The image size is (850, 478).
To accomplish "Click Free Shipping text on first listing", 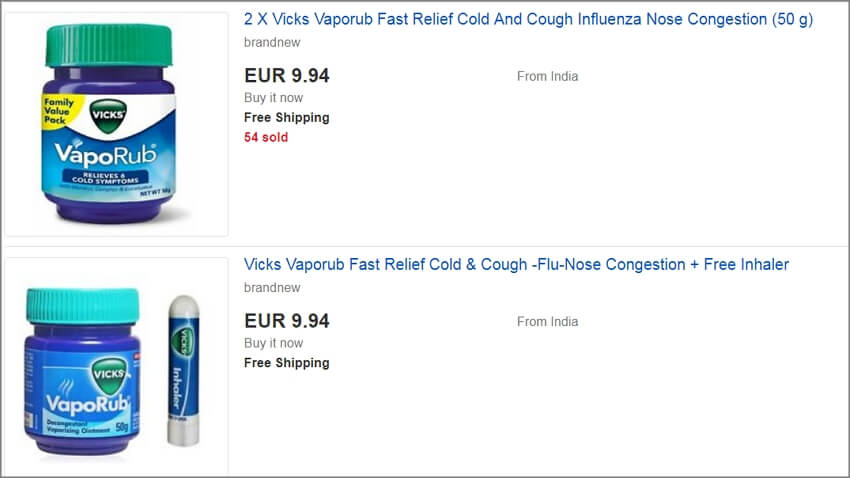I will tap(286, 118).
